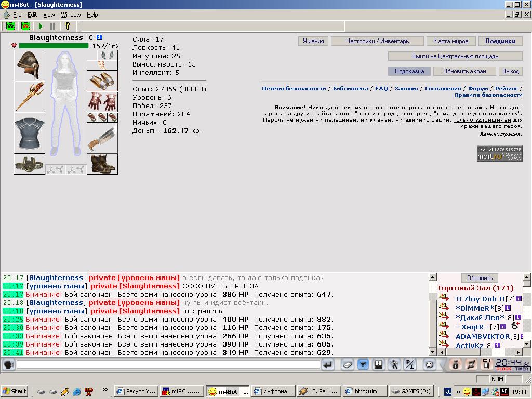
Task: Open the File menu
Action: (17, 15)
